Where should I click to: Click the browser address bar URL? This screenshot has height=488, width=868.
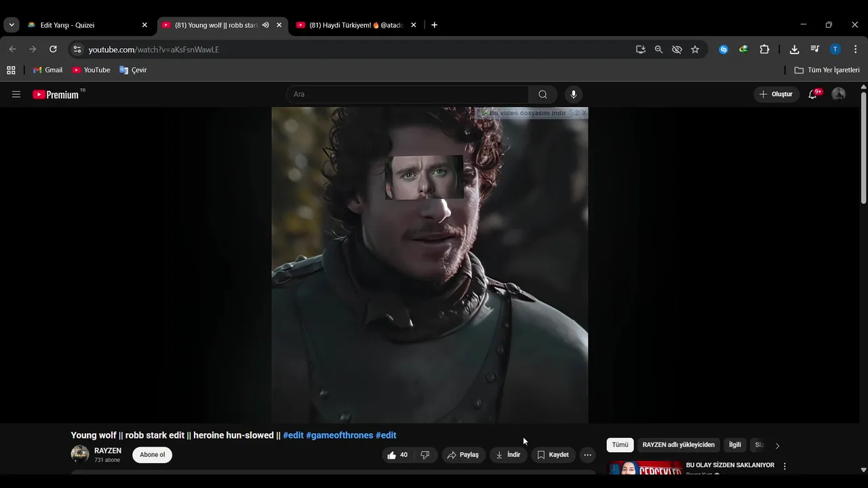[154, 49]
